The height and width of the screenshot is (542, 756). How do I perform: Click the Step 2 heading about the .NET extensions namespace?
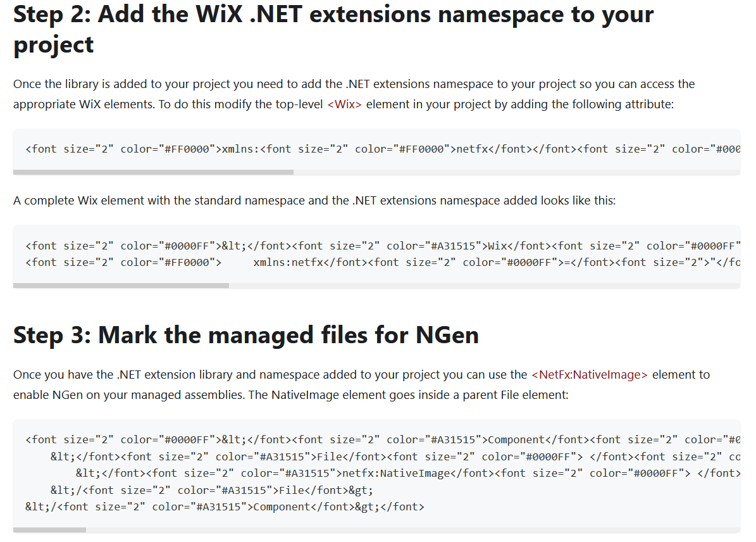[x=333, y=29]
